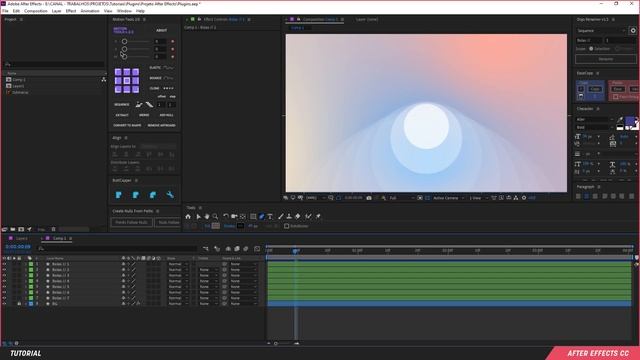Screen dimensions: 640x360
Task: Select the Brush tool
Action: [x=280, y=216]
